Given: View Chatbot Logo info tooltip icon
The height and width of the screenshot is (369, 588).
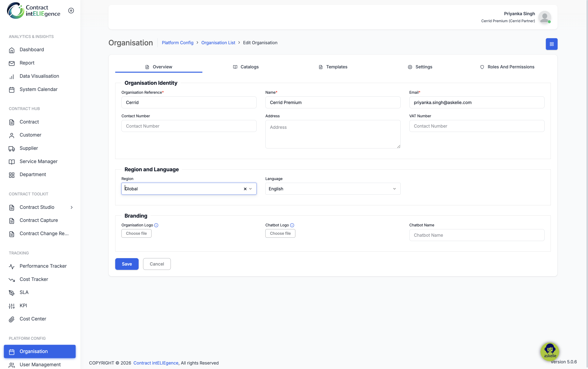Looking at the screenshot, I should [292, 225].
